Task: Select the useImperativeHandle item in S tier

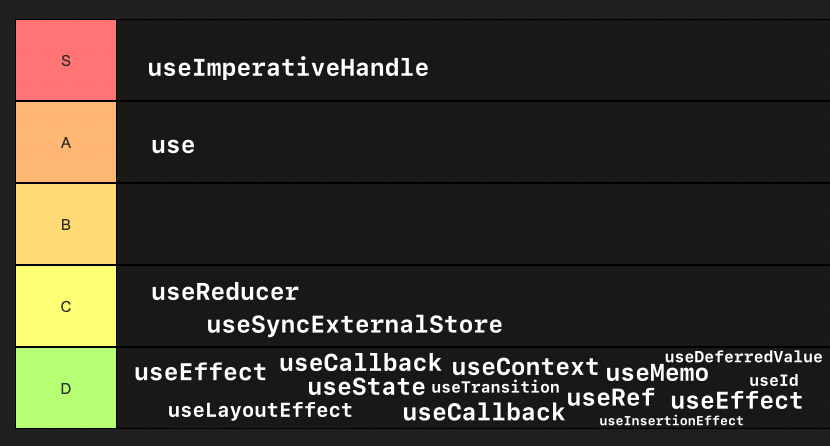Action: point(288,68)
